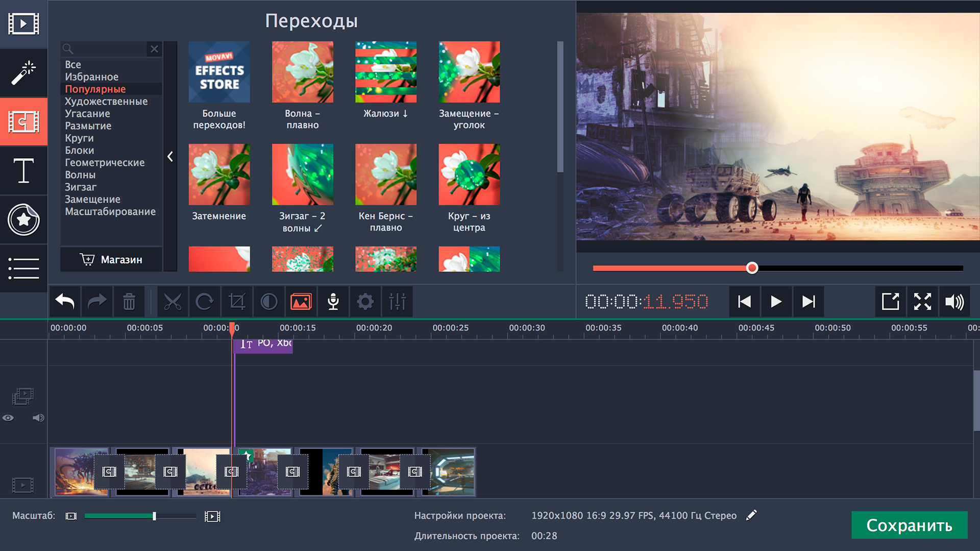
Task: Toggle video track visibility eye icon
Action: (8, 418)
